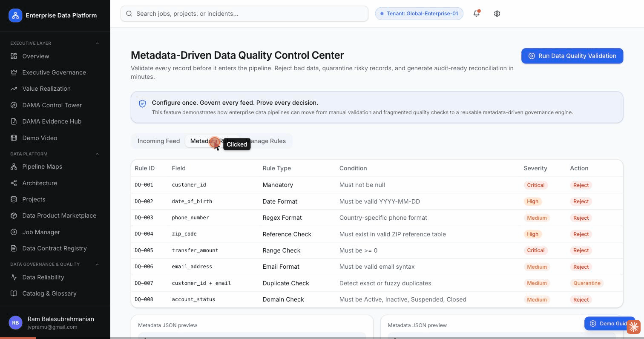Click the Reject badge for DQ-006
The image size is (644, 339).
[581, 267]
